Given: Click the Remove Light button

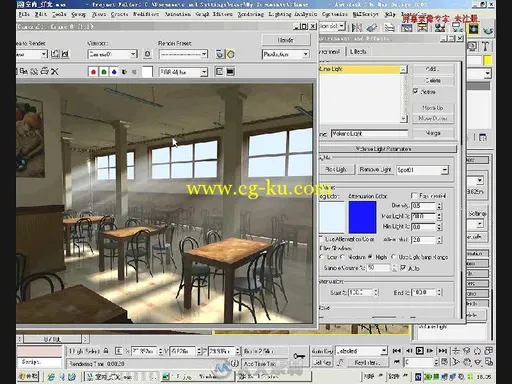Looking at the screenshot, I should 375,170.
